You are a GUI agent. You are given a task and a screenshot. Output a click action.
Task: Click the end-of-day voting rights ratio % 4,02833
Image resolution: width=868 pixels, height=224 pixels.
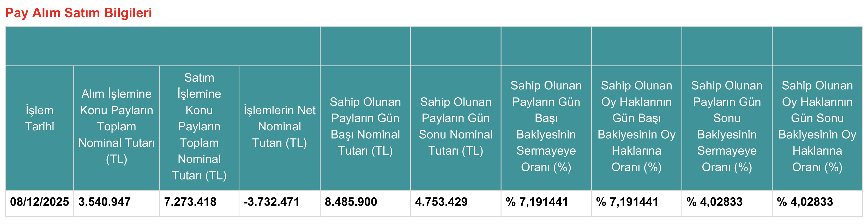pyautogui.click(x=805, y=202)
